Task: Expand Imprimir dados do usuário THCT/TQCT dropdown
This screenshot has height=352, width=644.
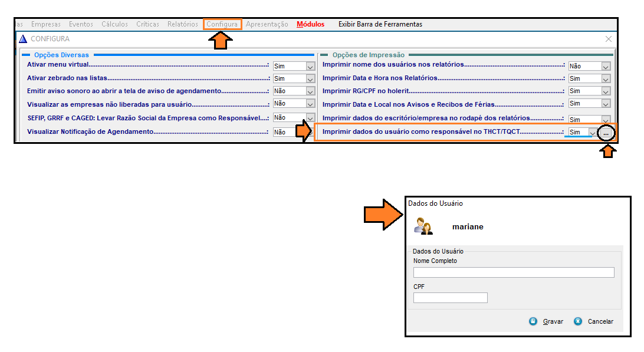Action: [x=592, y=133]
